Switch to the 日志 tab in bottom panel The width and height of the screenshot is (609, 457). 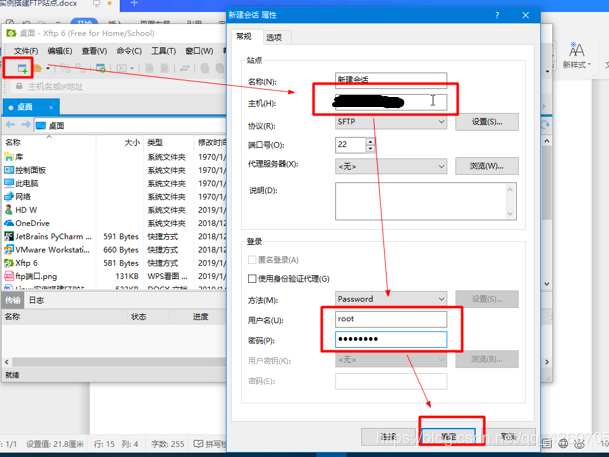37,300
